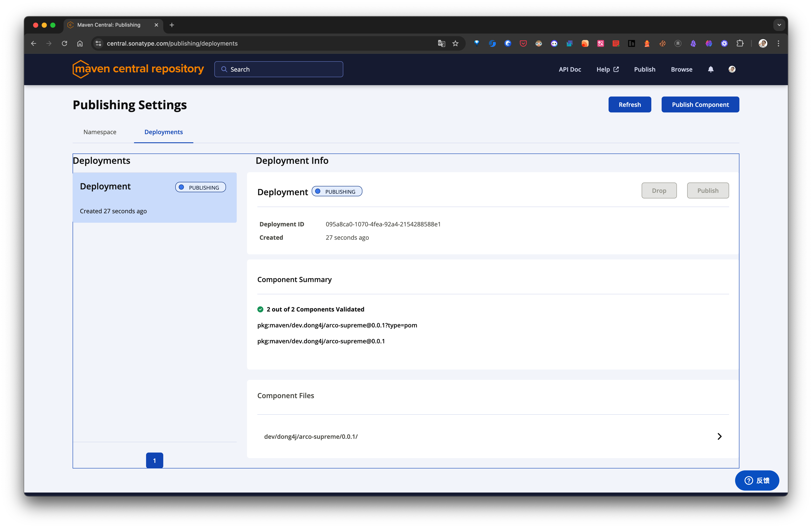Viewport: 812px width, 528px height.
Task: Open API Doc in the navigation
Action: pyautogui.click(x=570, y=69)
